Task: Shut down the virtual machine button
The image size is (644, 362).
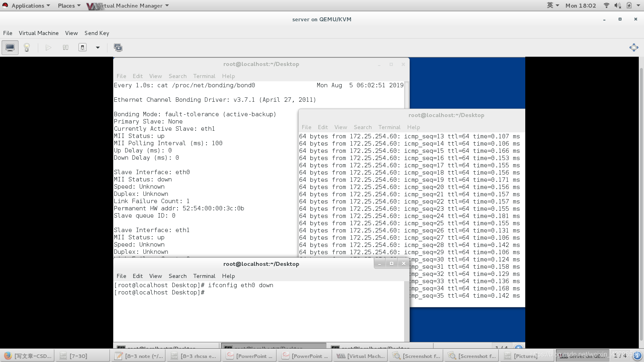Action: click(x=83, y=47)
